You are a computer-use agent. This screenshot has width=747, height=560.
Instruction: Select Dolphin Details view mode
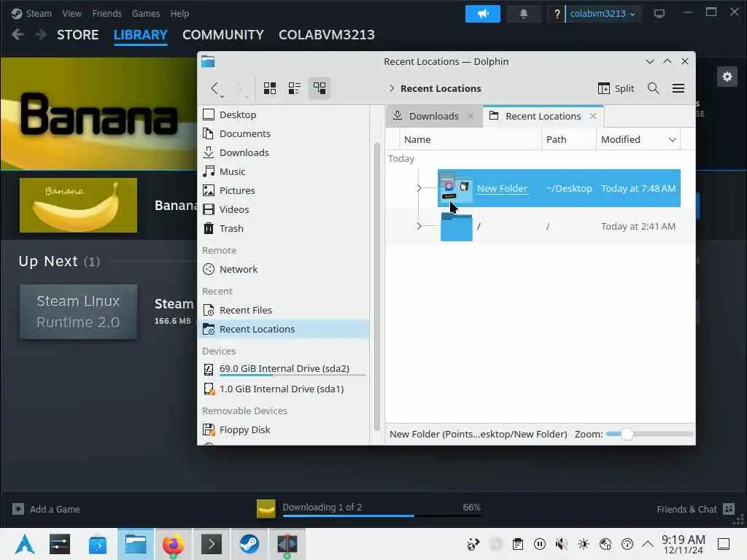point(320,88)
